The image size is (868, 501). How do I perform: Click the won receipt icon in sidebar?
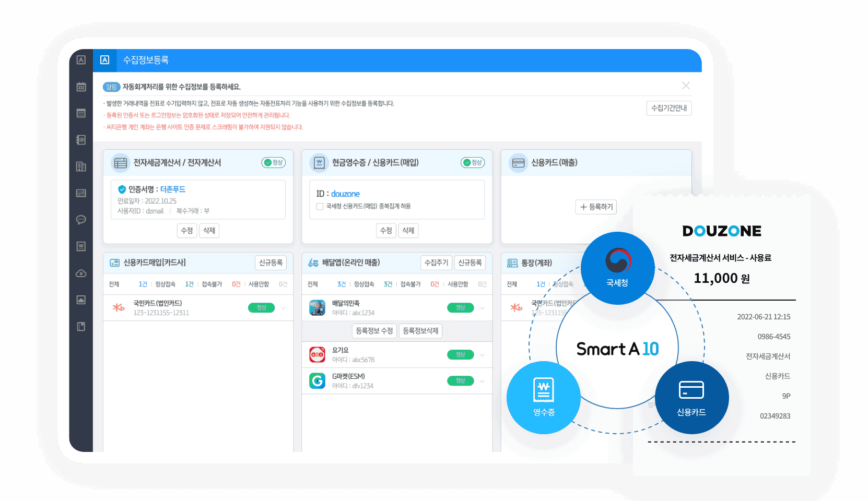coord(81,246)
